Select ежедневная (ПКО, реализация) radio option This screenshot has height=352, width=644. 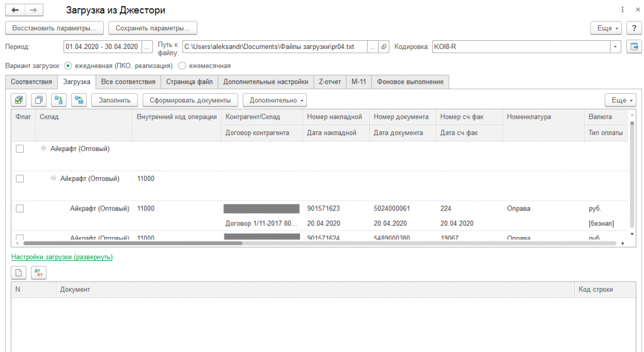(x=68, y=65)
